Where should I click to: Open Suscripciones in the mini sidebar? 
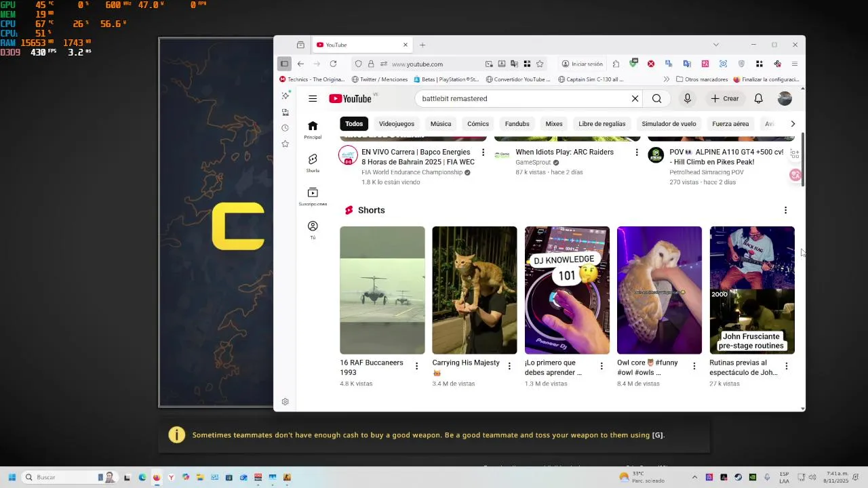[x=313, y=196]
